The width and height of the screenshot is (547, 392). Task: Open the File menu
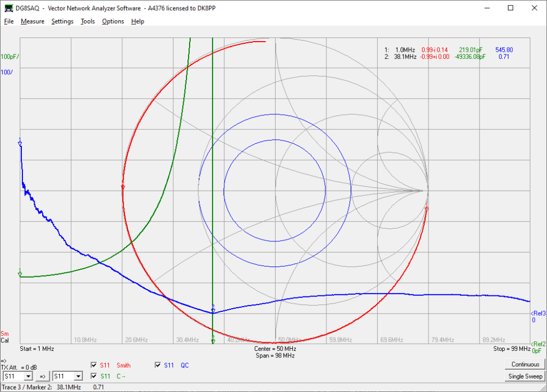[x=9, y=21]
